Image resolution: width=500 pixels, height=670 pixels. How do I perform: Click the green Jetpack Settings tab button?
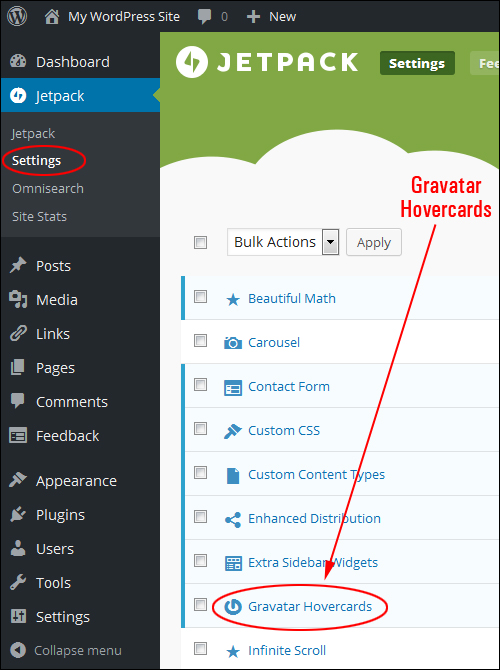tap(417, 63)
